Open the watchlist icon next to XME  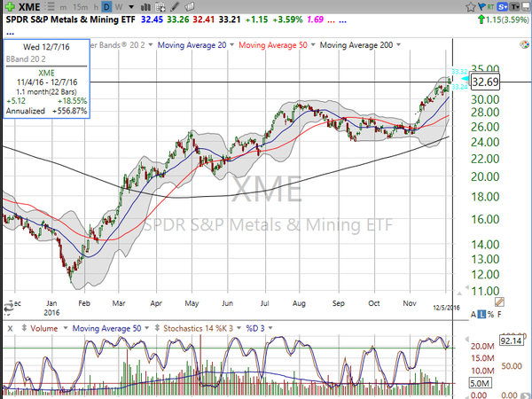[51, 6]
